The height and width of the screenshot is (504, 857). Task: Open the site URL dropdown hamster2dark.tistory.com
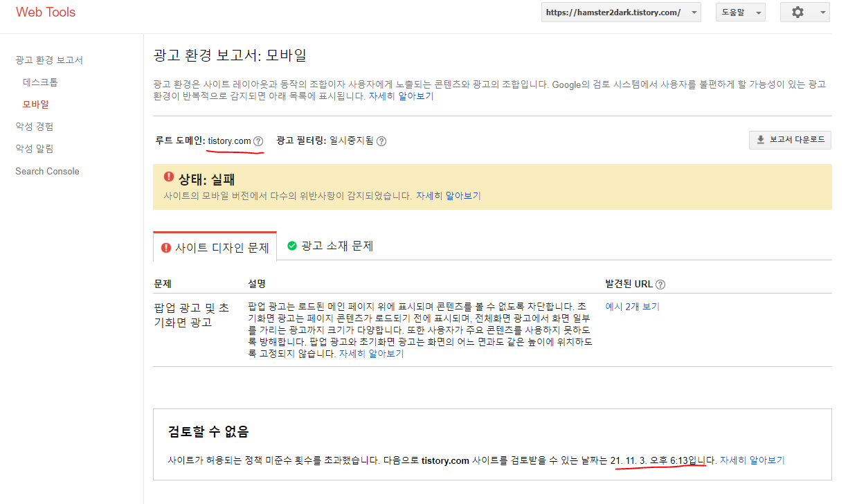(x=621, y=12)
